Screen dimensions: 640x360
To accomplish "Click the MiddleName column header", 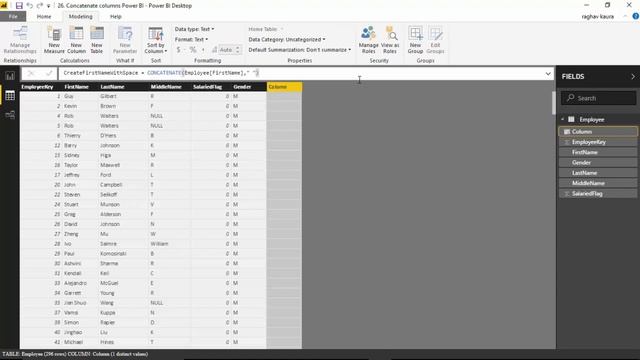I will tap(170, 87).
